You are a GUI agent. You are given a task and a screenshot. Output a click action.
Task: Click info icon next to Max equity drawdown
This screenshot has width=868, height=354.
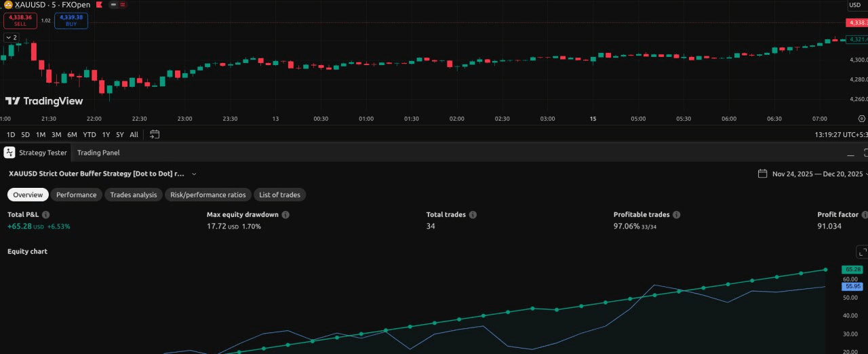(285, 215)
